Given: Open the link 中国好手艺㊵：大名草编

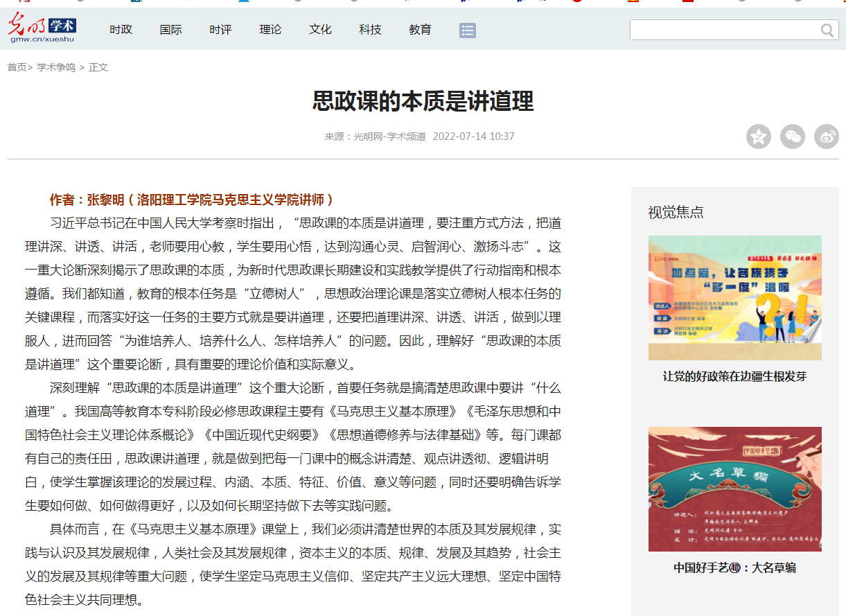Looking at the screenshot, I should point(735,567).
